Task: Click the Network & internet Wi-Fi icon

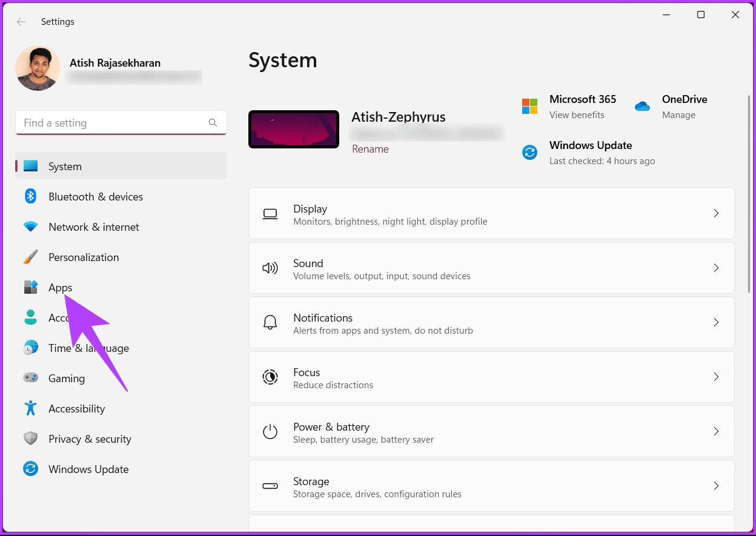Action: (x=31, y=227)
